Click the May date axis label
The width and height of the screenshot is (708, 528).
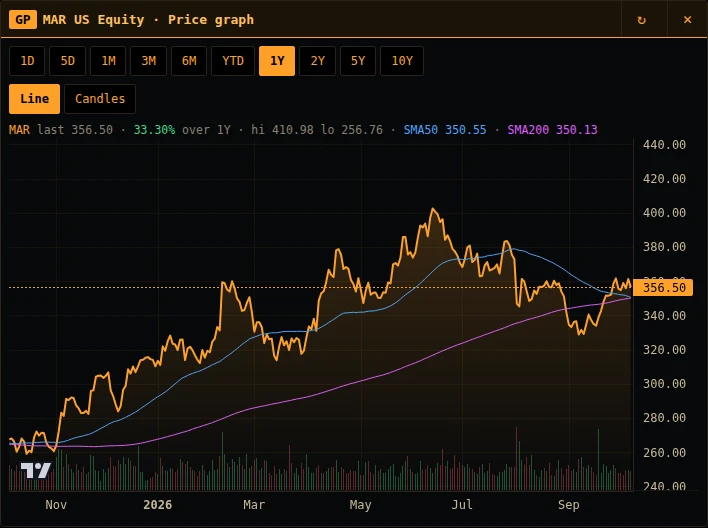360,505
